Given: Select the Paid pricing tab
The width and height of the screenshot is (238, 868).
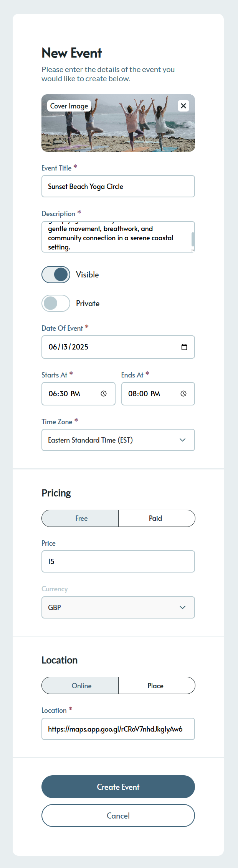Looking at the screenshot, I should tap(156, 518).
